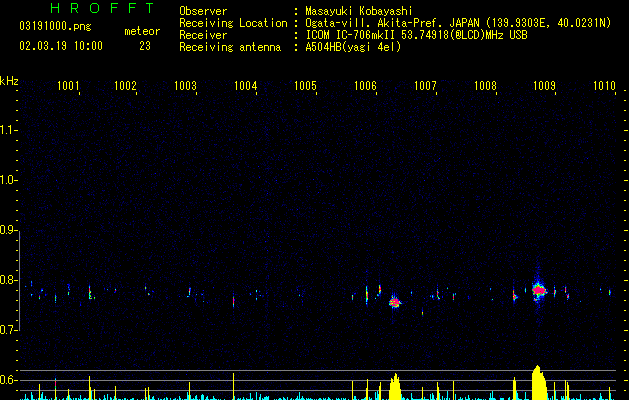Click the kHz axis unit label
629x400 pixels.
click(x=9, y=81)
